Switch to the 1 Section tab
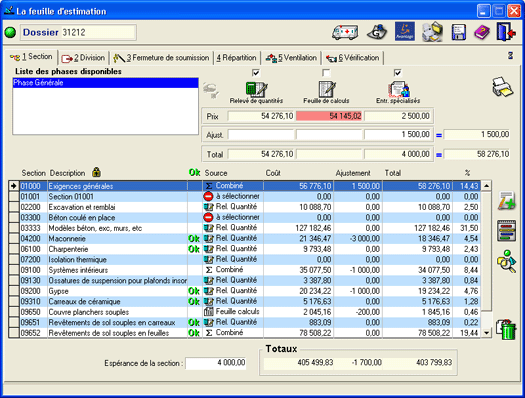The image size is (525, 398). point(31,57)
